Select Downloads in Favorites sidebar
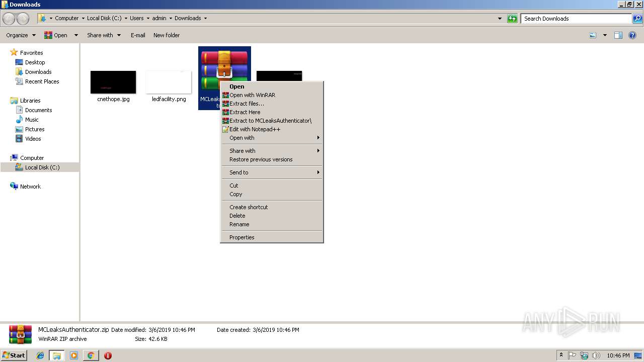Screen dimensions: 644x362 coord(38,72)
